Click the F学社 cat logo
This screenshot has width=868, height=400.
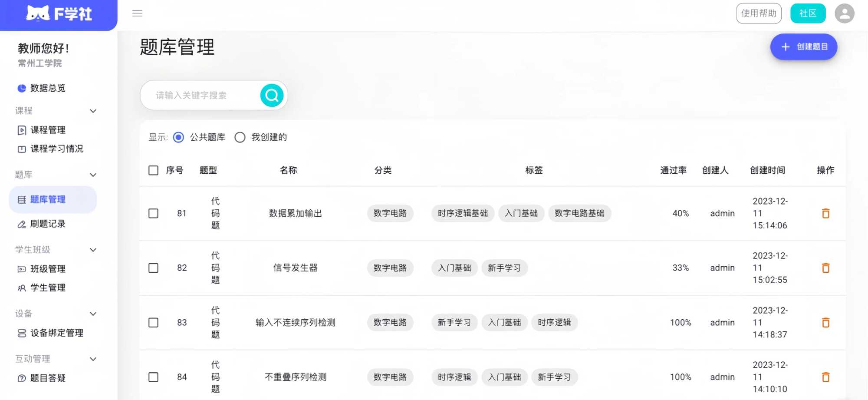tap(59, 14)
